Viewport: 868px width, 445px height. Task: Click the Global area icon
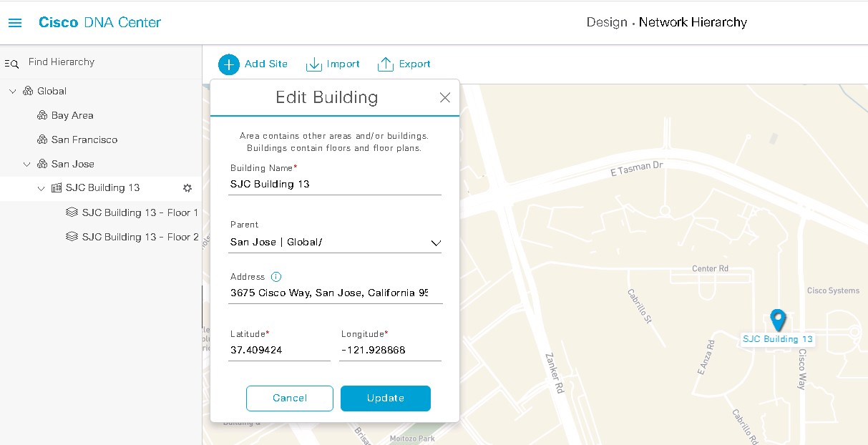click(28, 91)
